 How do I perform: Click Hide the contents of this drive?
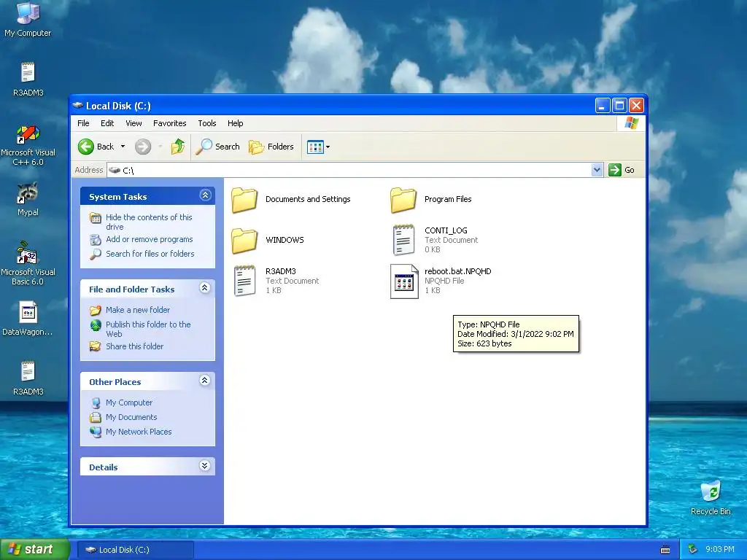(149, 222)
